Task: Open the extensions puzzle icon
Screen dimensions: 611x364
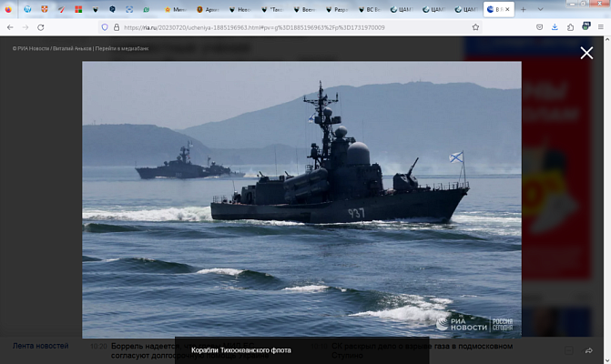Action: tap(570, 27)
